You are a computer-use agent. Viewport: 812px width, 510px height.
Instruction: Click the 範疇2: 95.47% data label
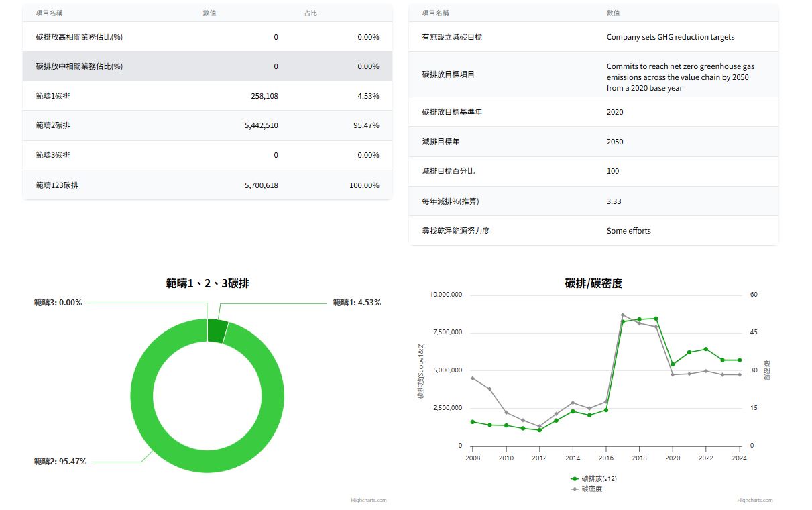60,462
